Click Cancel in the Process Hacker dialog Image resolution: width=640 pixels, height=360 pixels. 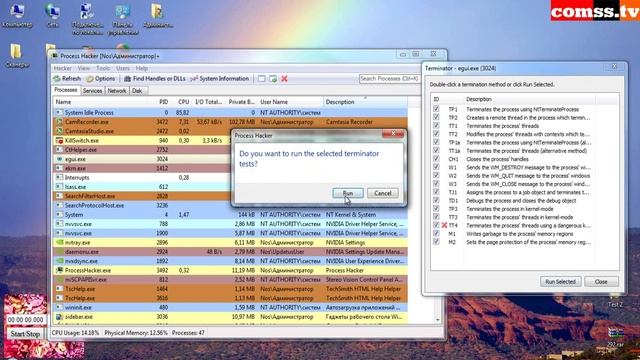(382, 193)
